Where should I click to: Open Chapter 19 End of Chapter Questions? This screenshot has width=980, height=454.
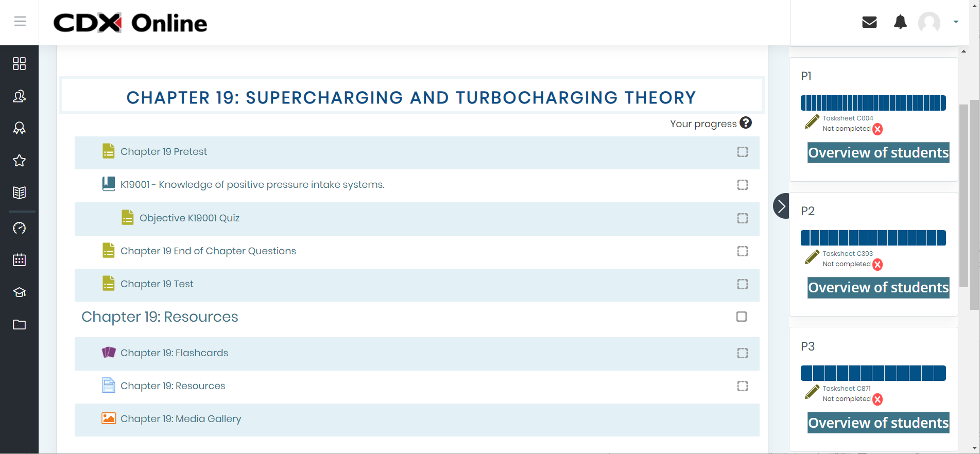[208, 251]
